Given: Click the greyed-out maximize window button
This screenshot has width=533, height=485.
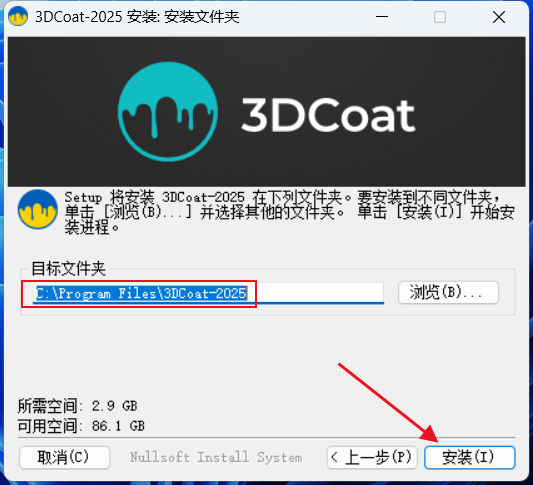Looking at the screenshot, I should click(440, 17).
